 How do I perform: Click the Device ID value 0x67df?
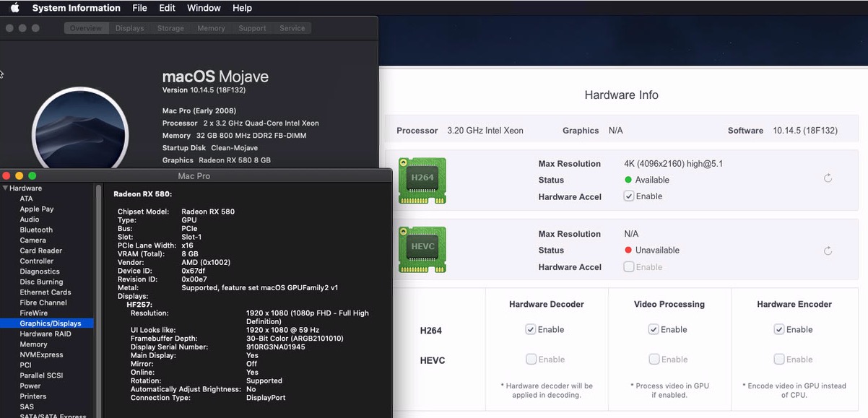tap(195, 271)
